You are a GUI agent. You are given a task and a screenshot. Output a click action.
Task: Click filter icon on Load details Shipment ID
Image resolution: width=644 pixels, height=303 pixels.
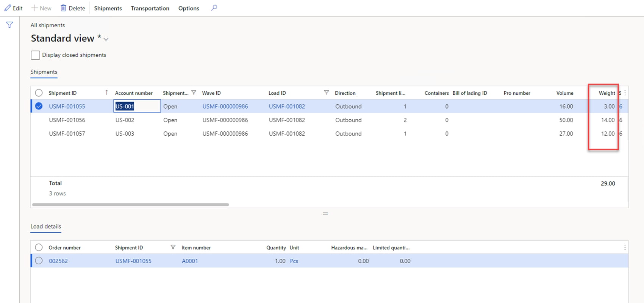[x=173, y=247]
